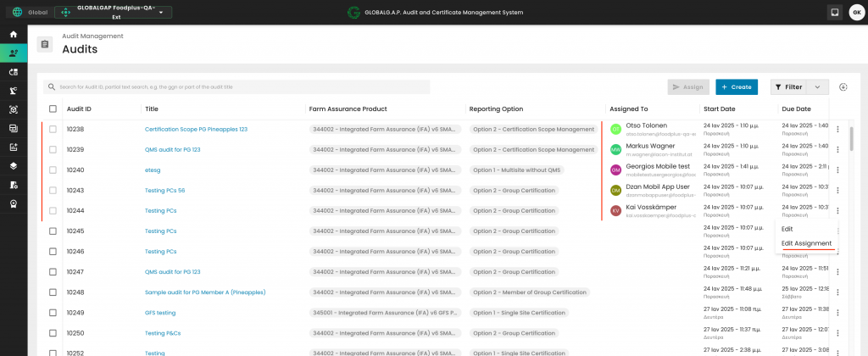The width and height of the screenshot is (868, 356).
Task: Toggle the select-all checkbox in the table header
Action: coord(53,109)
